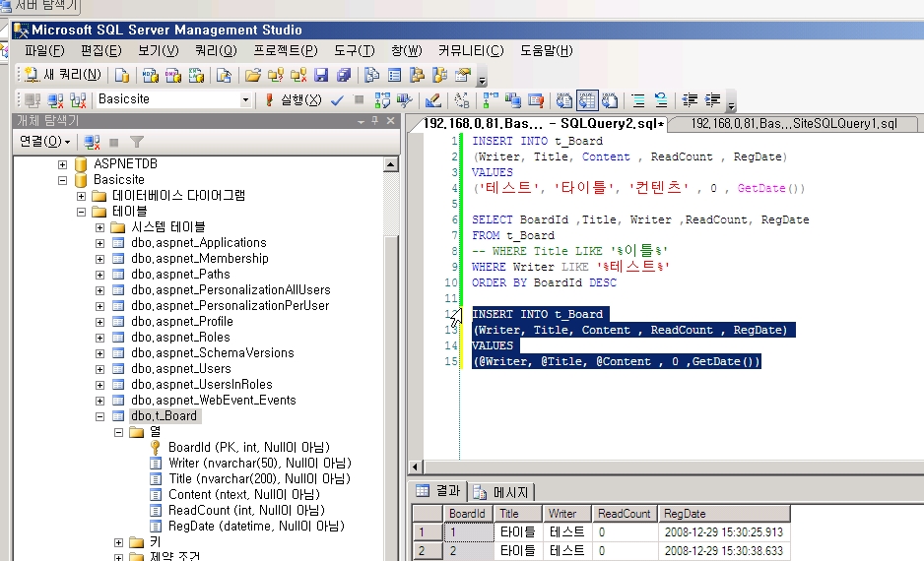Select Results to Text option

click(563, 100)
